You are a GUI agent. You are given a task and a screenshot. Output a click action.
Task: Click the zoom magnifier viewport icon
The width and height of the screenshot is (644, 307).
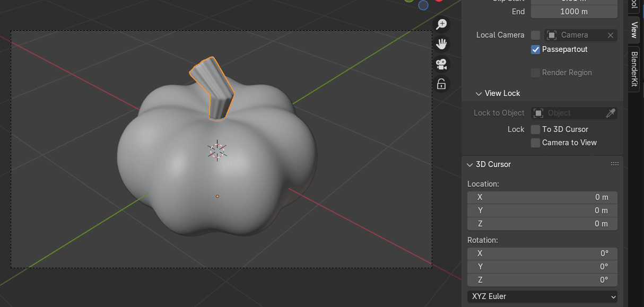pos(441,24)
